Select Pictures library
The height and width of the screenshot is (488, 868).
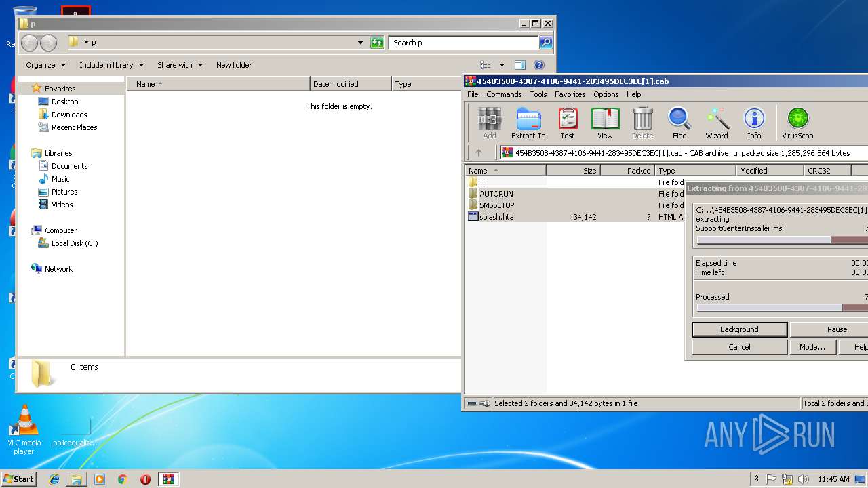coord(64,192)
